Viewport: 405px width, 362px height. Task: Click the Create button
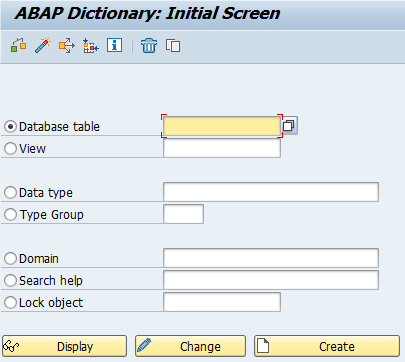click(x=327, y=346)
